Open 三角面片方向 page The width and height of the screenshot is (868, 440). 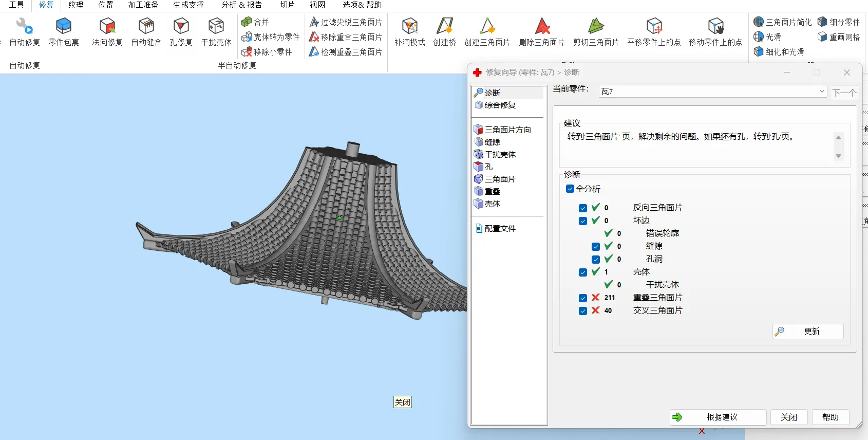pyautogui.click(x=508, y=130)
